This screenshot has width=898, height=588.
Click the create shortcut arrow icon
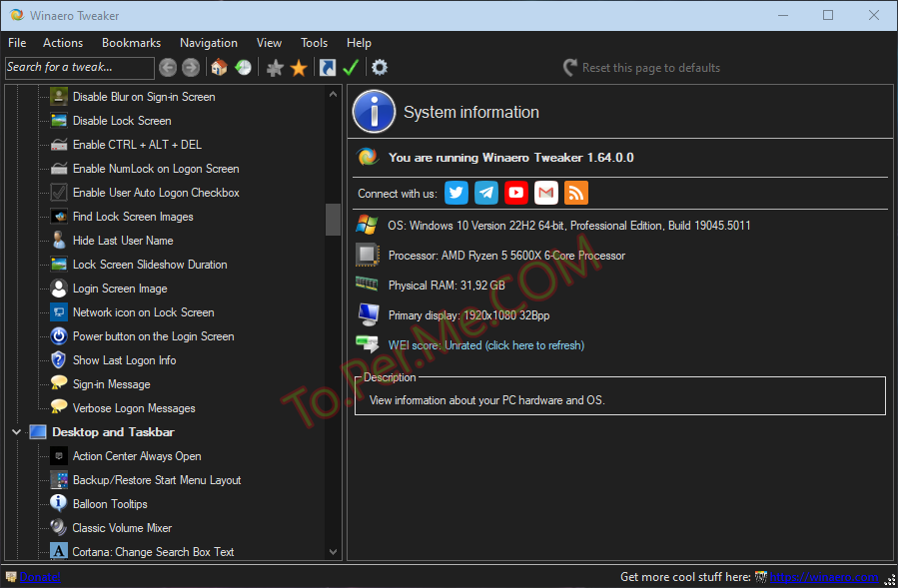pyautogui.click(x=327, y=68)
